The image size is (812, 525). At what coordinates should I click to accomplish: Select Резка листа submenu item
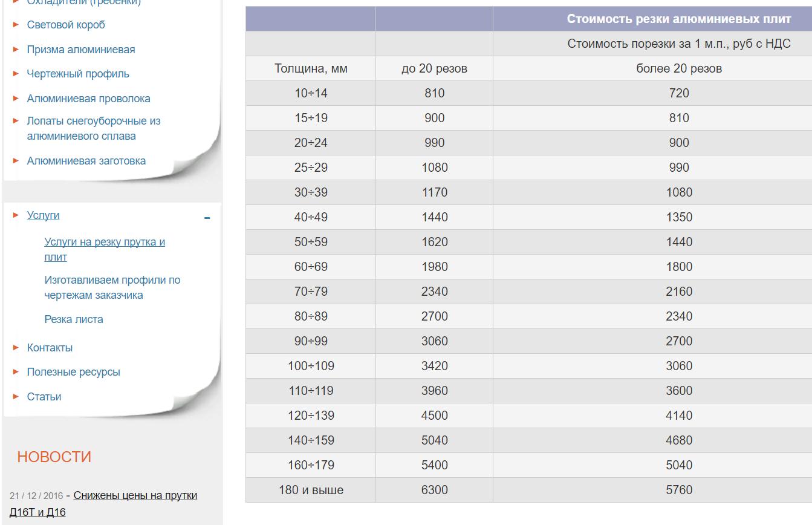pos(74,319)
